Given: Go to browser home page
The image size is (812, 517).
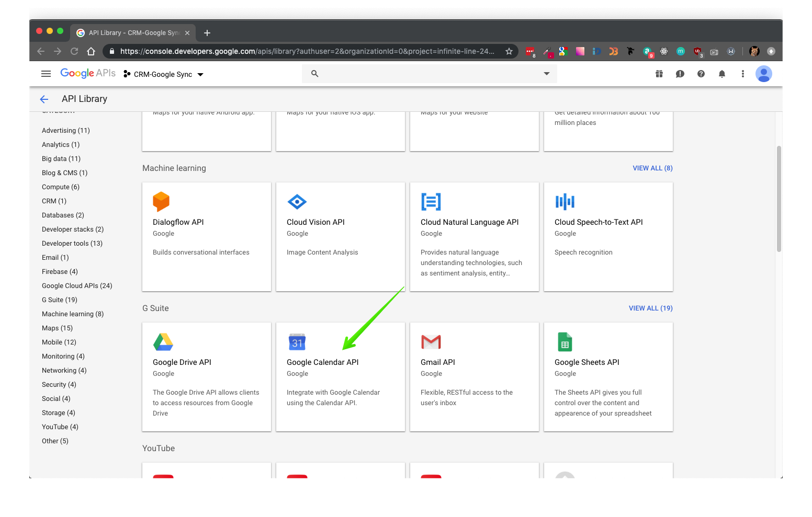Looking at the screenshot, I should point(91,51).
